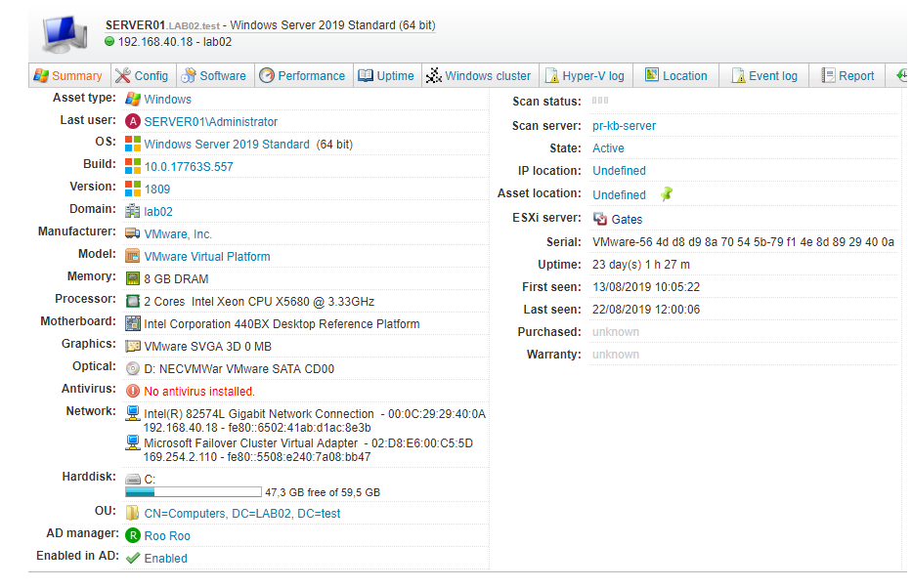Click the motherboard icon
This screenshot has width=913, height=588.
tap(133, 323)
